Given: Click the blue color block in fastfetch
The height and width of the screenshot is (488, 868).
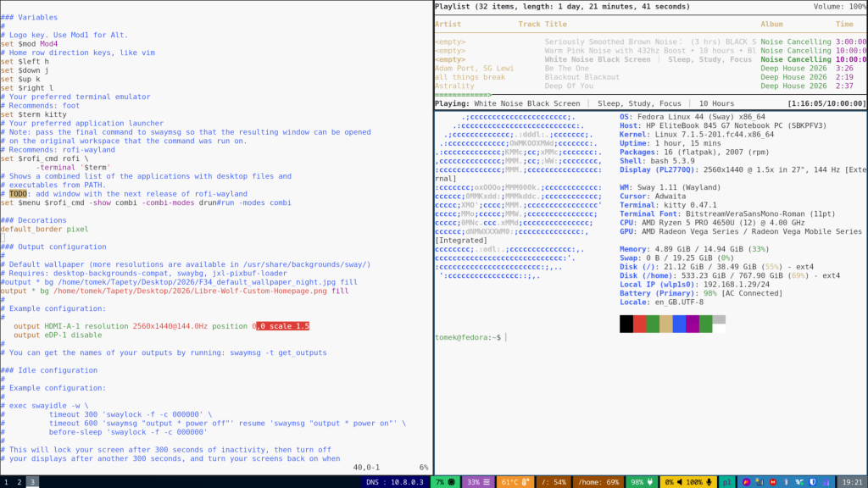Looking at the screenshot, I should [x=679, y=324].
